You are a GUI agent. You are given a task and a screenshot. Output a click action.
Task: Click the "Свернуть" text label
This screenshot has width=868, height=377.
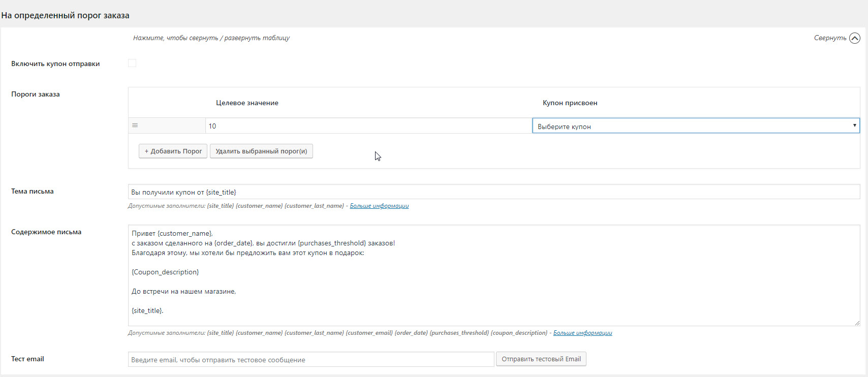[x=830, y=38]
